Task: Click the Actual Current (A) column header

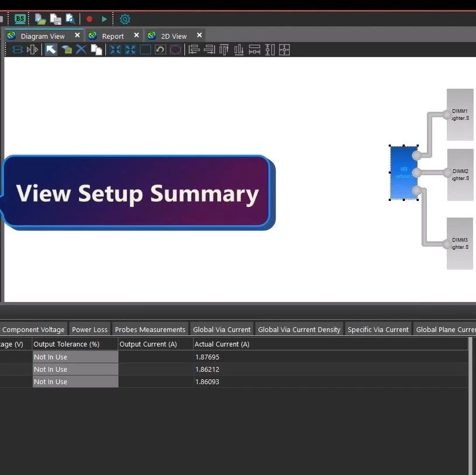Action: click(222, 344)
